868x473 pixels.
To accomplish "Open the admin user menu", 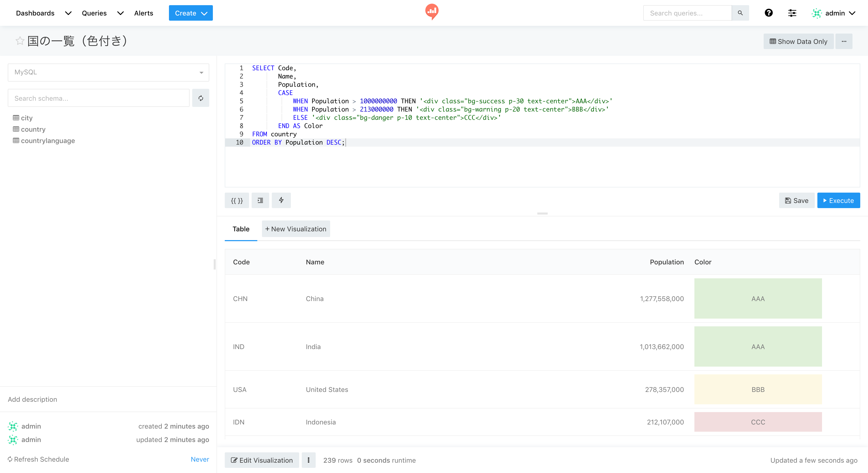I will pos(834,13).
